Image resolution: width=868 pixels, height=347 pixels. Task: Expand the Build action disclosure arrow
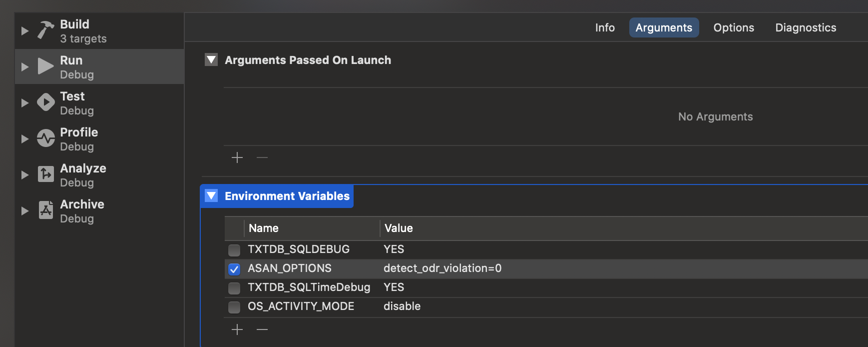24,31
